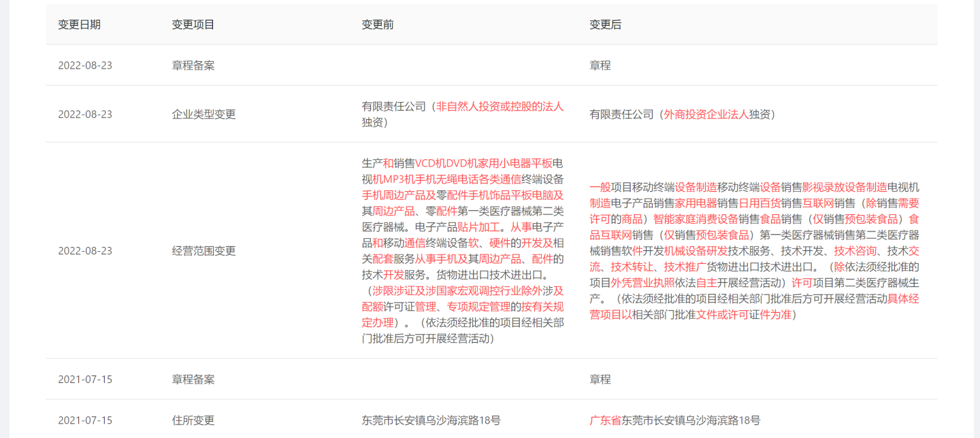Screen dimensions: 980x438
Task: Click the 变更前 column header
Action: coord(377,24)
